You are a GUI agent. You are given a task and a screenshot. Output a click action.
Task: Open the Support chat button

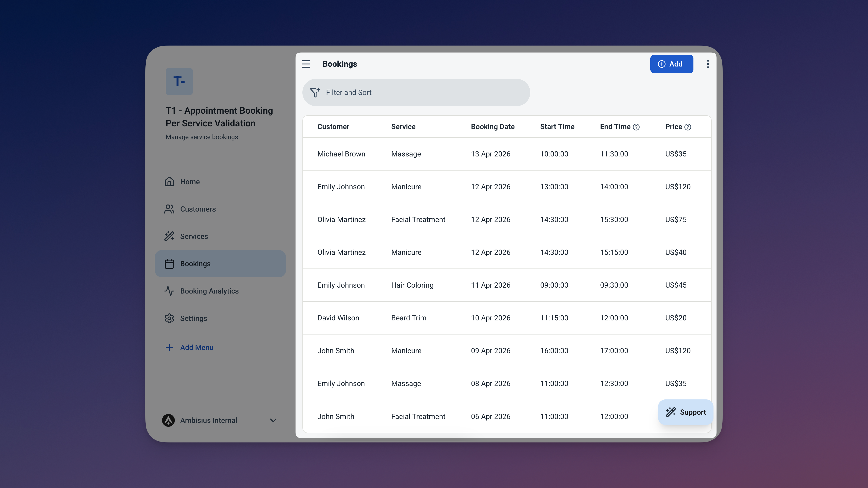click(685, 412)
